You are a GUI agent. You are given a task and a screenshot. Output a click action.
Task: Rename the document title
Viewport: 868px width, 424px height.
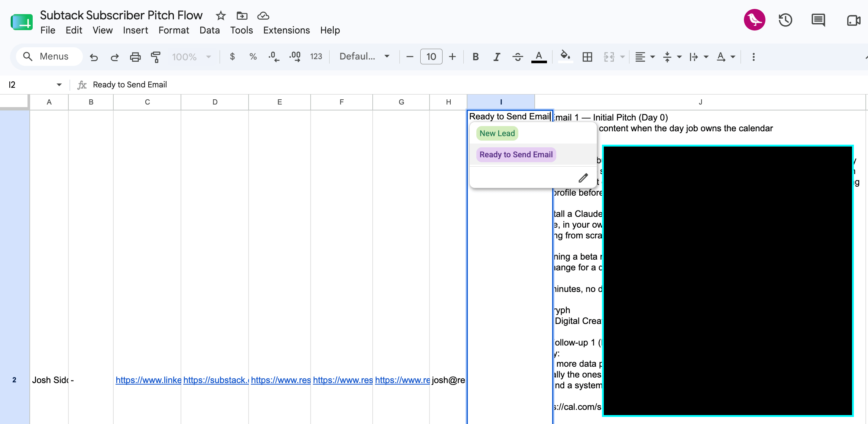[x=121, y=15]
